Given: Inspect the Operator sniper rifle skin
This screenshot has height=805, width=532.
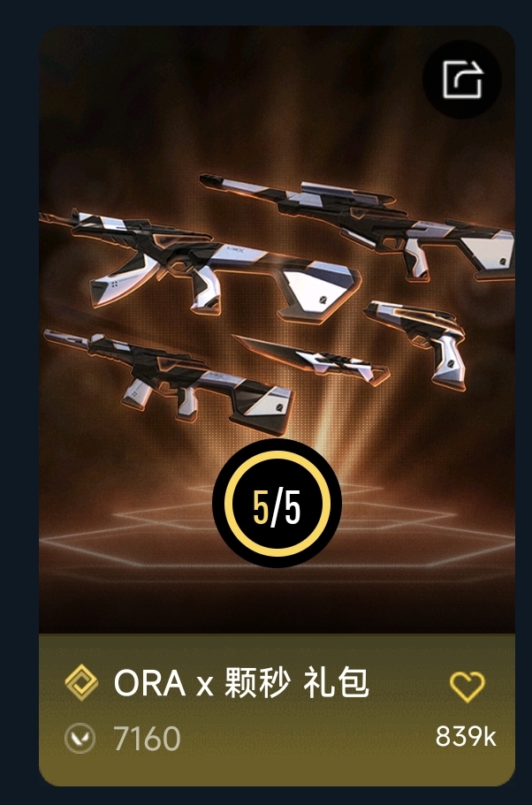Looking at the screenshot, I should (x=357, y=226).
